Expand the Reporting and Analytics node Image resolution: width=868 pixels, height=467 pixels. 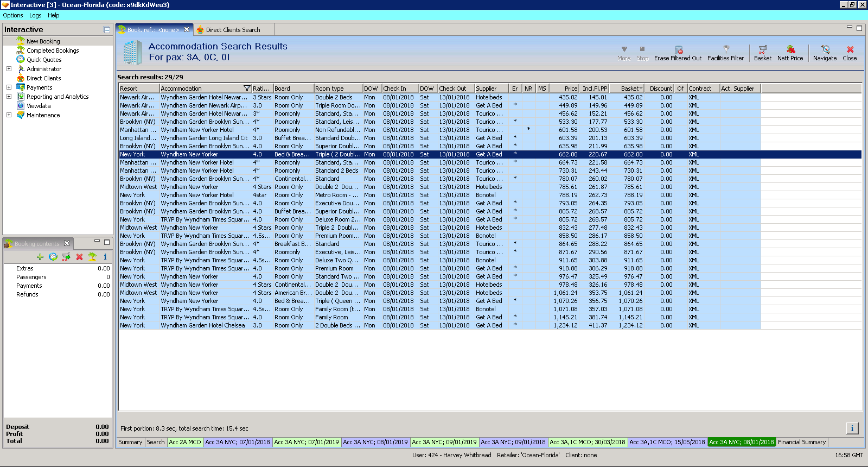pyautogui.click(x=9, y=97)
